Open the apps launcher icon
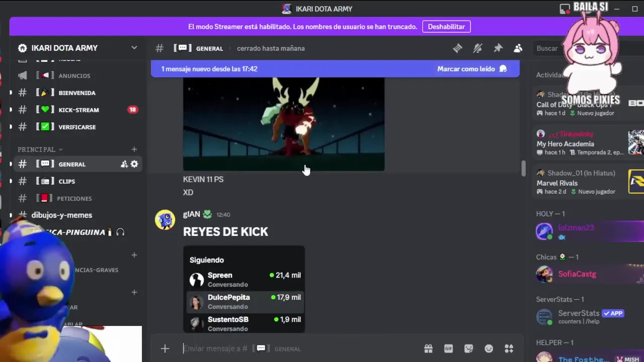Screen dimensions: 644x362 click(x=509, y=348)
